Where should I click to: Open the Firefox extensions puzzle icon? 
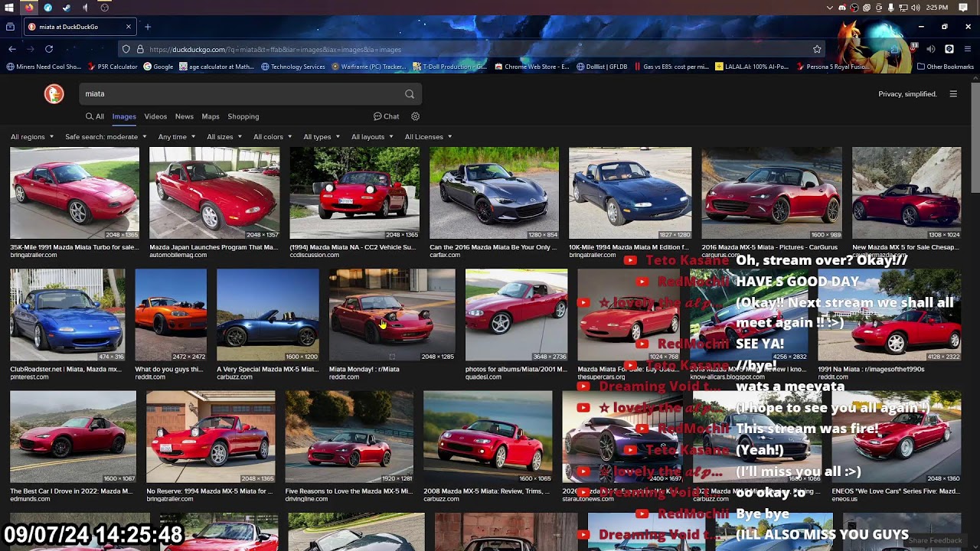[x=895, y=49]
